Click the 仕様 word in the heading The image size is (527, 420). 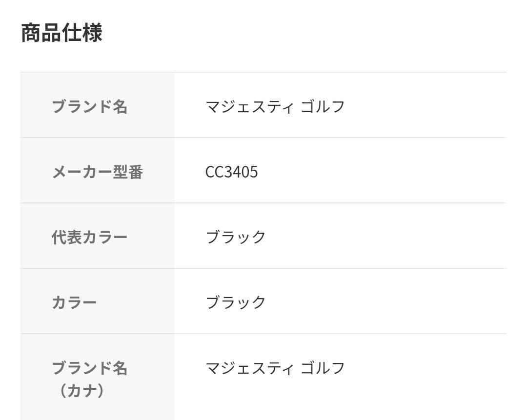pyautogui.click(x=82, y=33)
